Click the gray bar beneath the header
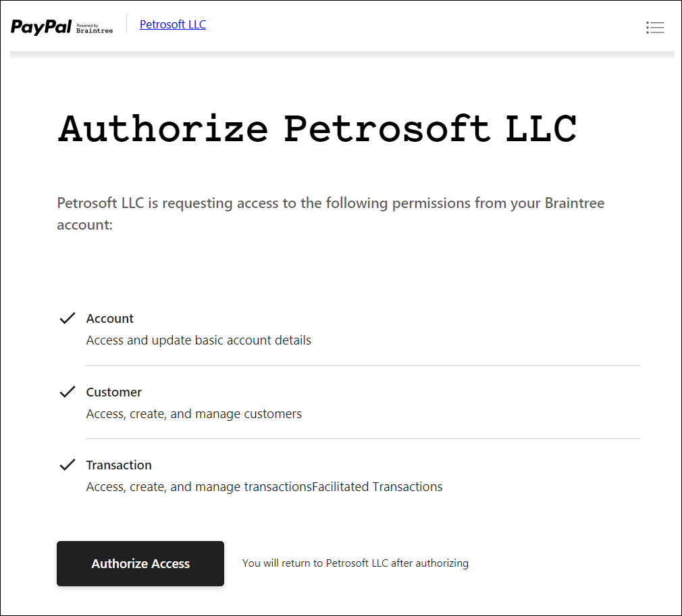 342,55
